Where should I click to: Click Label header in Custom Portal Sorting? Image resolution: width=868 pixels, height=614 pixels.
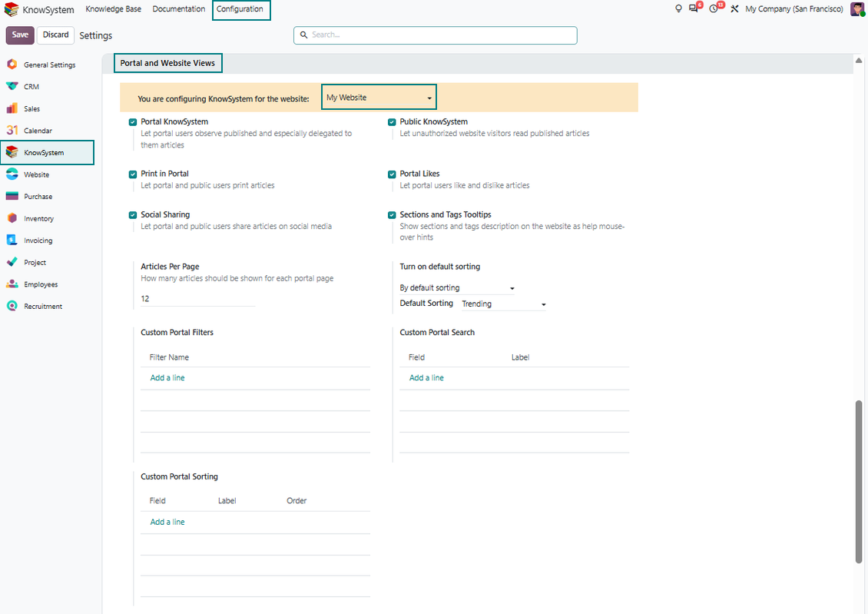coord(227,501)
